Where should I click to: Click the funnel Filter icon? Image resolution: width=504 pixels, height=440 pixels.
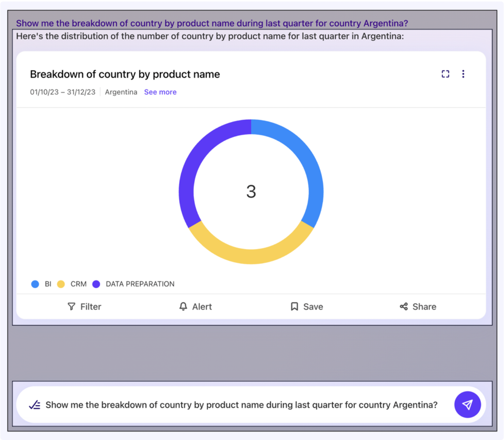pyautogui.click(x=72, y=307)
